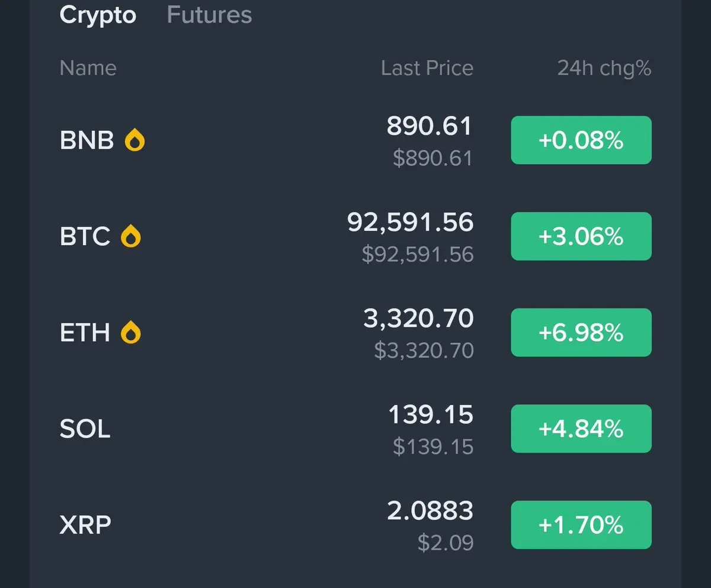Click the ETH last price 3,320.70
The height and width of the screenshot is (588, 711).
pyautogui.click(x=418, y=319)
